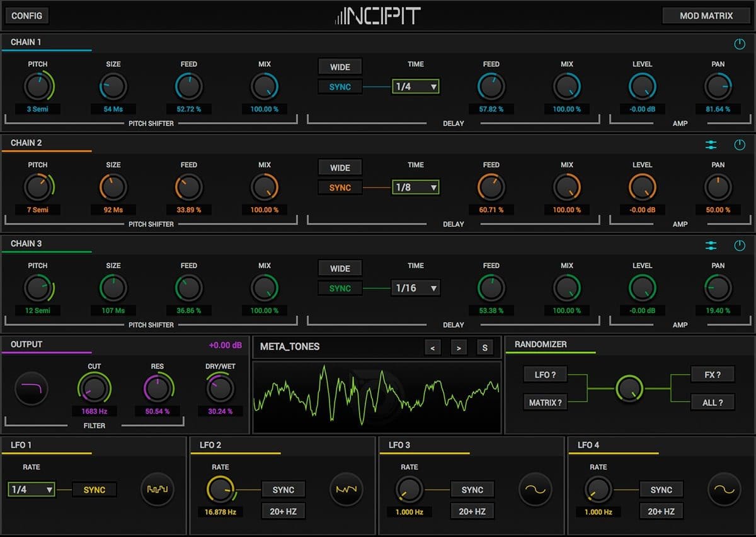
Task: Toggle Chain 2 delay Sync
Action: [x=340, y=188]
